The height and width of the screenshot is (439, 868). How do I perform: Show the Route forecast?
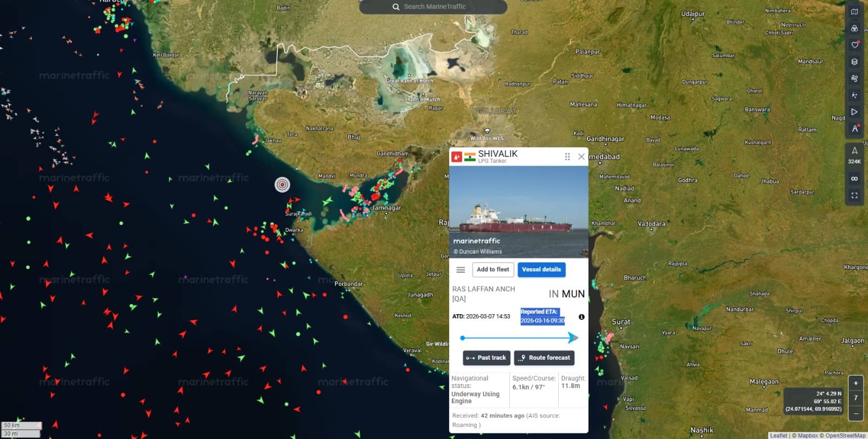pos(544,358)
